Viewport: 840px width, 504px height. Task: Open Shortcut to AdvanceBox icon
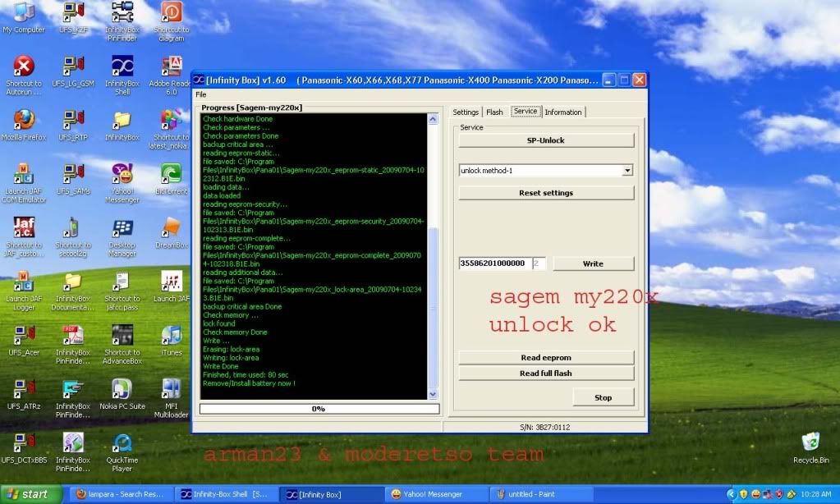(x=122, y=345)
